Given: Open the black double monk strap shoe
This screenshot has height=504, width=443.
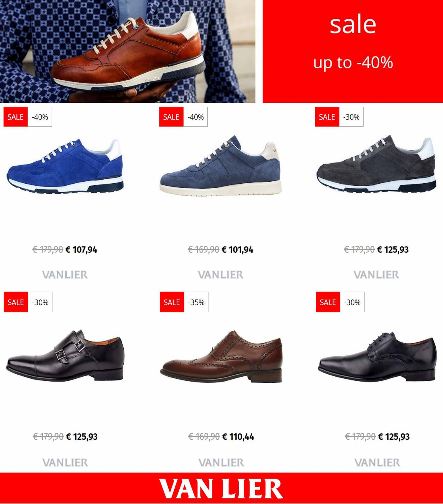Looking at the screenshot, I should coord(65,355).
